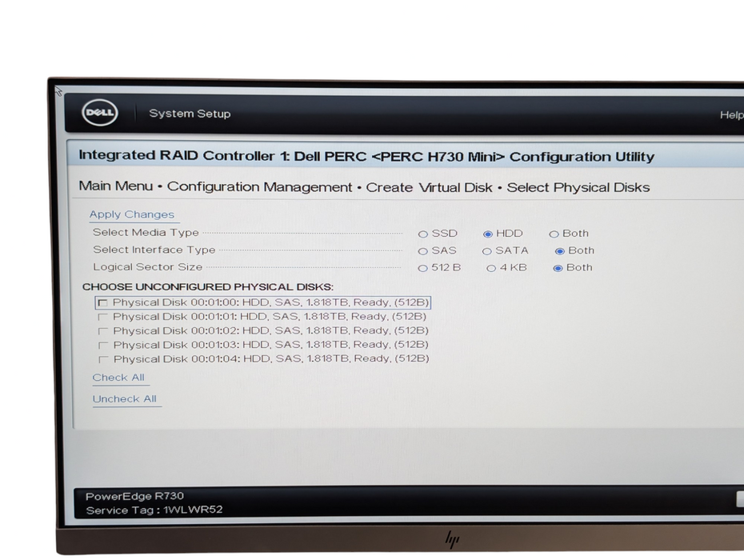The width and height of the screenshot is (744, 560).
Task: Check Physical Disk 00:01:01 checkbox
Action: tap(103, 317)
